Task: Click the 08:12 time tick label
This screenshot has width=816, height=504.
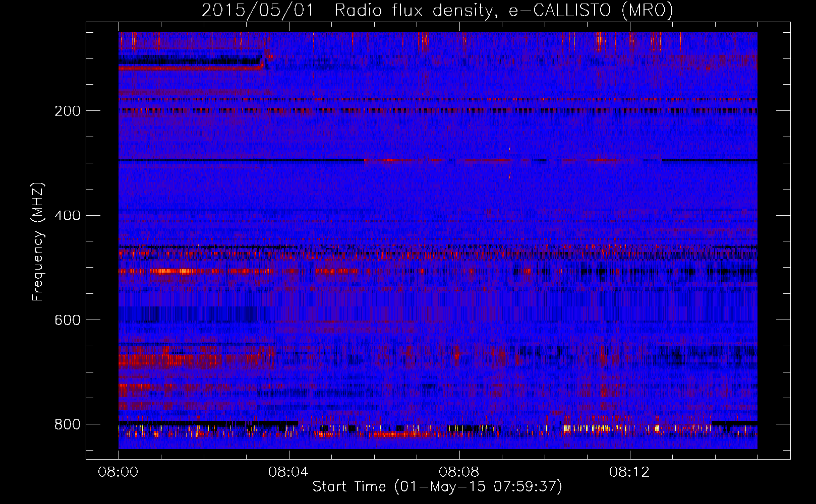Action: click(x=629, y=472)
